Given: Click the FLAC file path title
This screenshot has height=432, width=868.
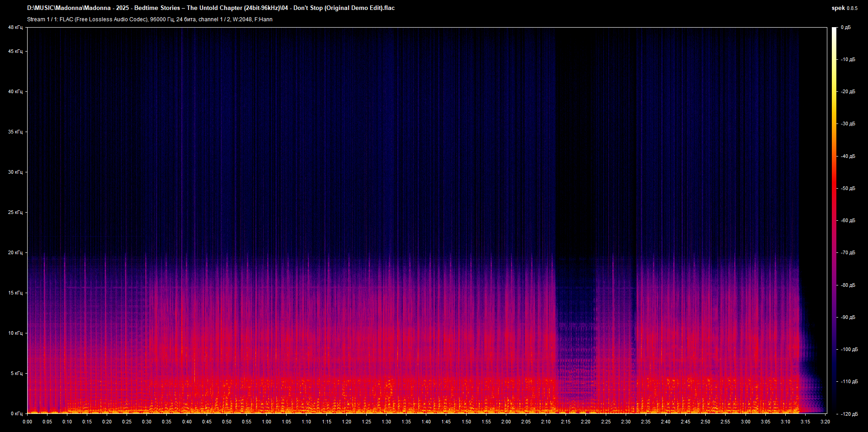Looking at the screenshot, I should coord(211,8).
